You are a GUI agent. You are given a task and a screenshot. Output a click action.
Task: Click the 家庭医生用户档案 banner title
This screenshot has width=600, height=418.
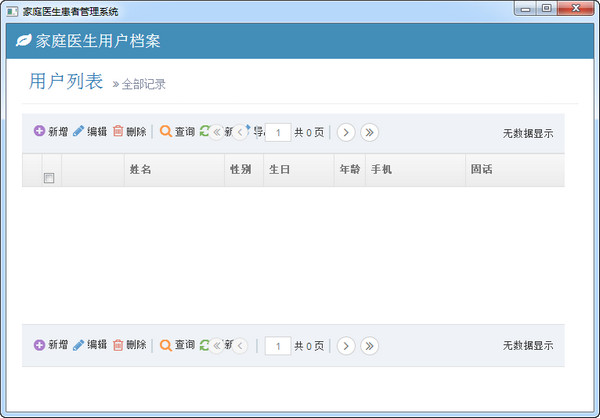point(98,41)
